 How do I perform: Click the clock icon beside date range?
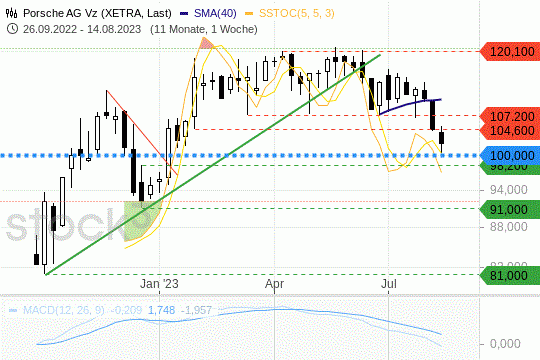pyautogui.click(x=12, y=29)
